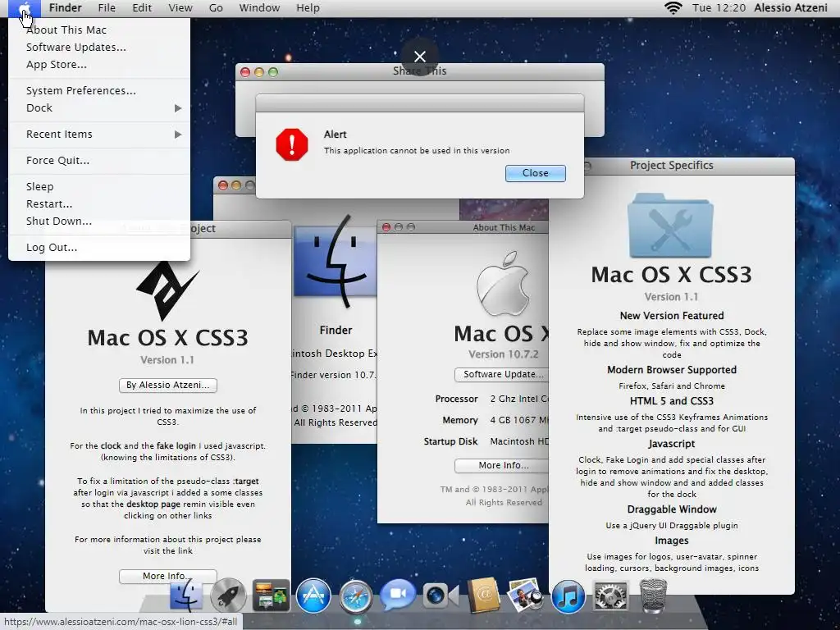The height and width of the screenshot is (630, 840).
Task: Open the Window menu
Action: tap(259, 8)
